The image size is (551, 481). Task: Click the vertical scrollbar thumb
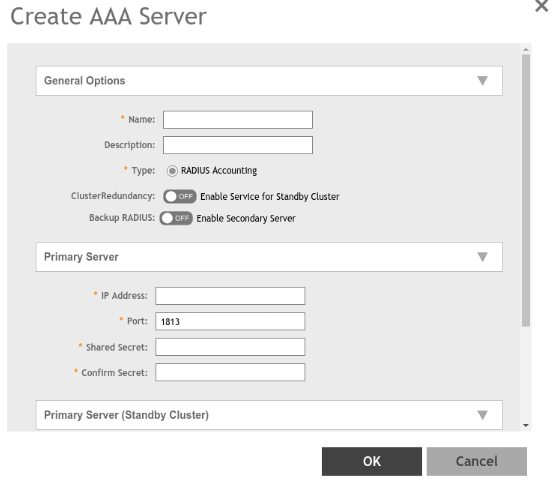click(x=526, y=190)
